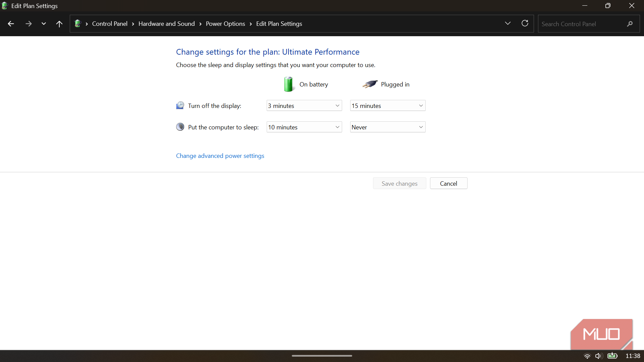Screen dimensions: 644x362
Task: Click the power plug icon
Action: (370, 84)
